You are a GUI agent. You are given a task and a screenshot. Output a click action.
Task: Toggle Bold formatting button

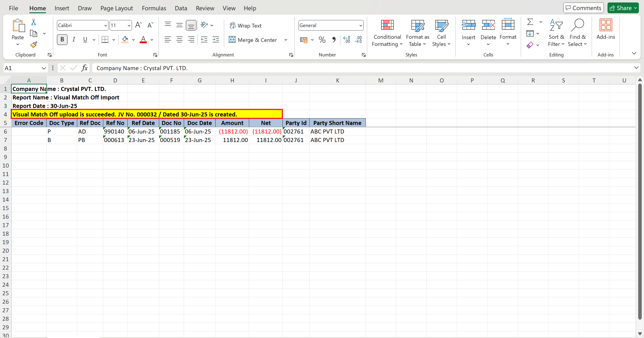(62, 39)
